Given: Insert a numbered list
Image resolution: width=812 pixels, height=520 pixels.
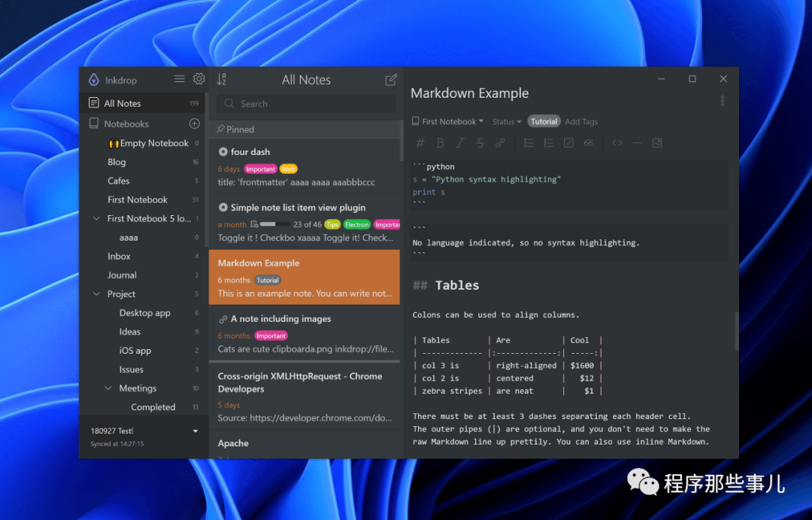Looking at the screenshot, I should pos(548,142).
